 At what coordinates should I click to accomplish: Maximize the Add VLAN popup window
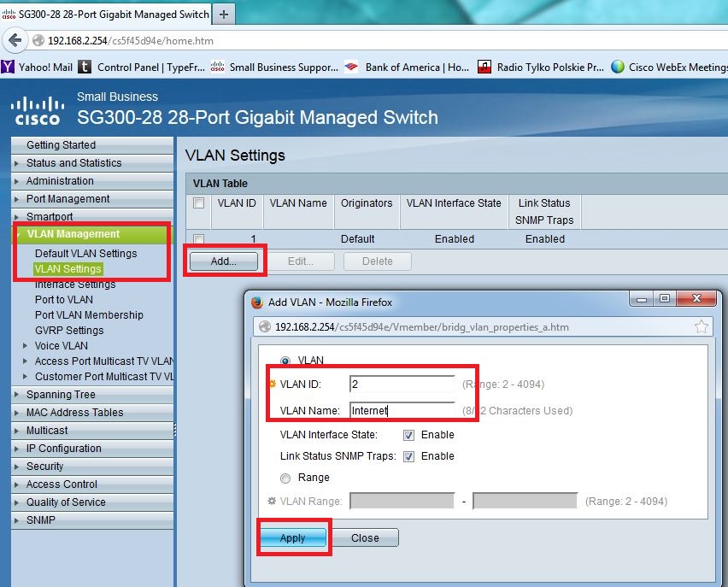pyautogui.click(x=665, y=298)
